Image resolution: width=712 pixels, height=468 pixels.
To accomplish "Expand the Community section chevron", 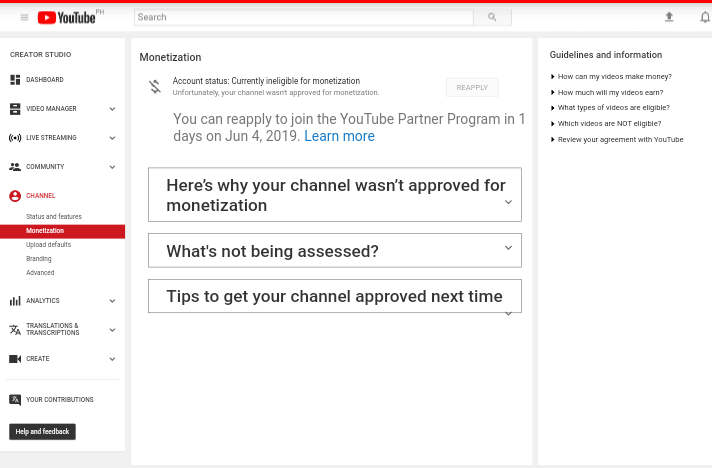I will coord(112,167).
